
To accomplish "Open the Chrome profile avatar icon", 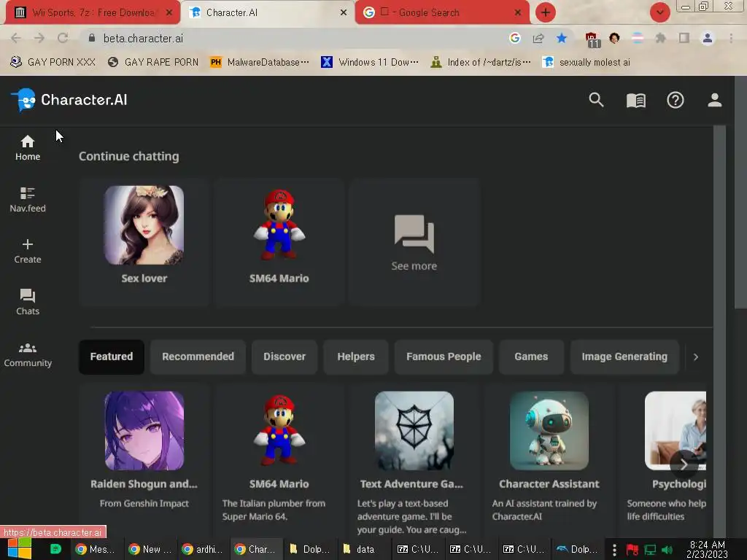I will point(708,38).
